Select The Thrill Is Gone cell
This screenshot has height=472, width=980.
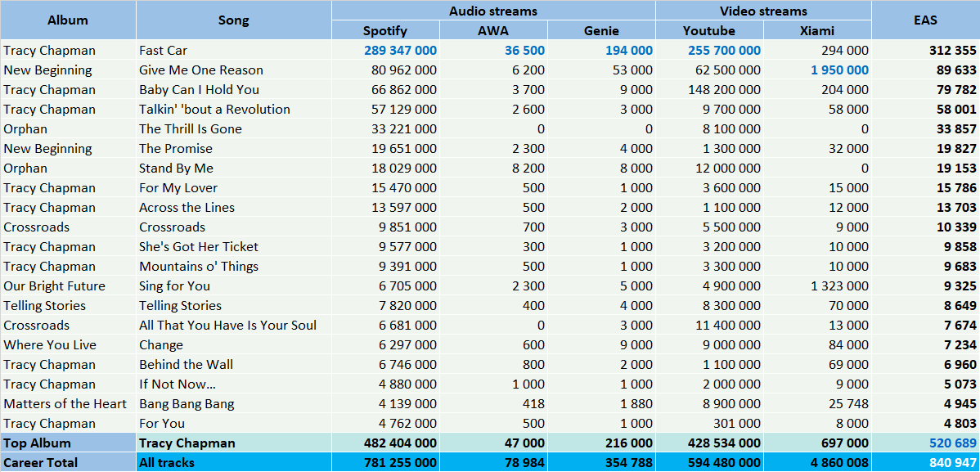click(x=234, y=128)
